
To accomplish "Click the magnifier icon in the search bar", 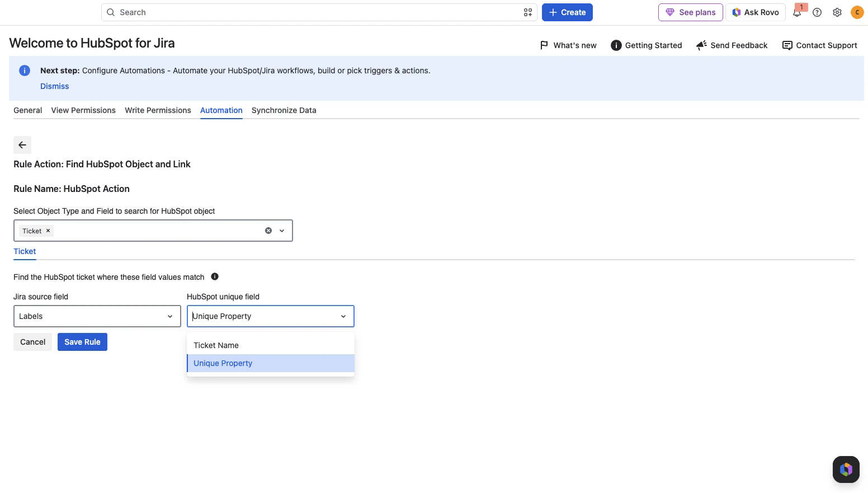I will (x=111, y=12).
